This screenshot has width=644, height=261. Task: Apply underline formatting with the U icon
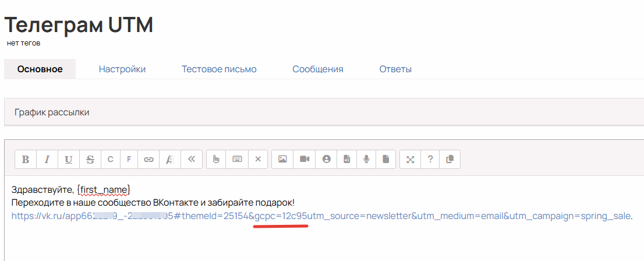coord(69,160)
